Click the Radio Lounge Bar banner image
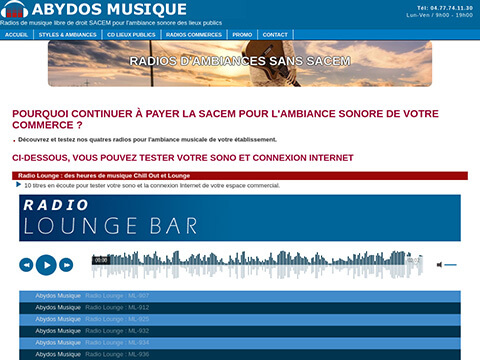The image size is (480, 360). (x=240, y=218)
